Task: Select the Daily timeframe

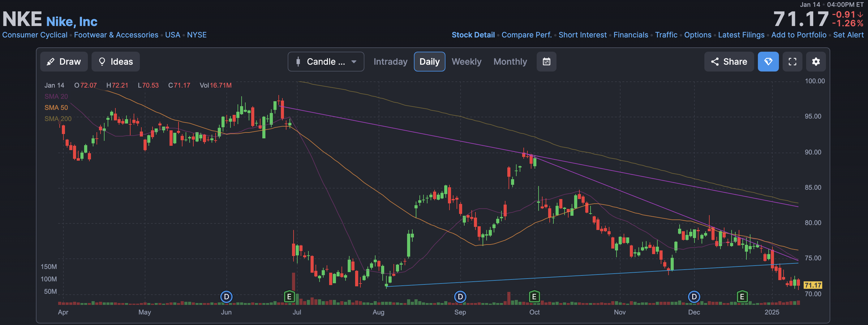Action: 430,62
